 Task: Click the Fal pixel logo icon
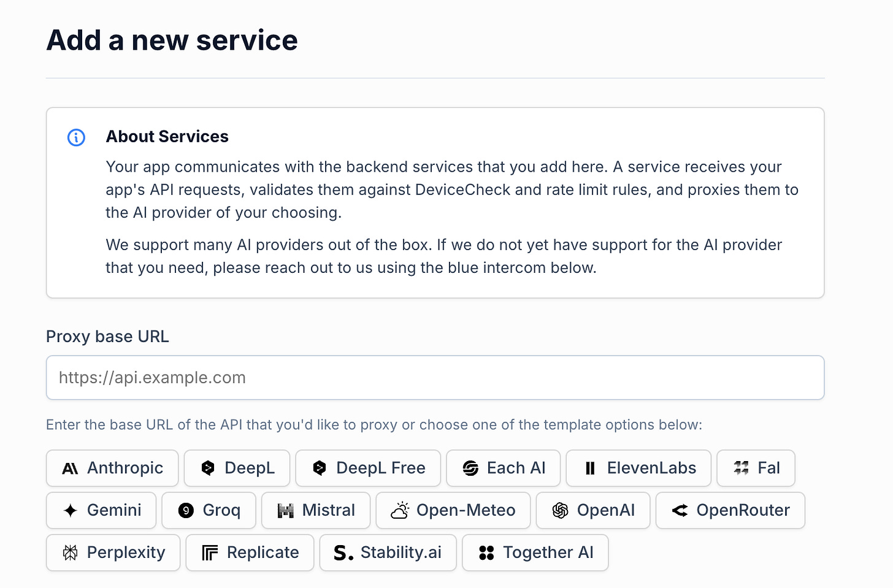(x=741, y=468)
